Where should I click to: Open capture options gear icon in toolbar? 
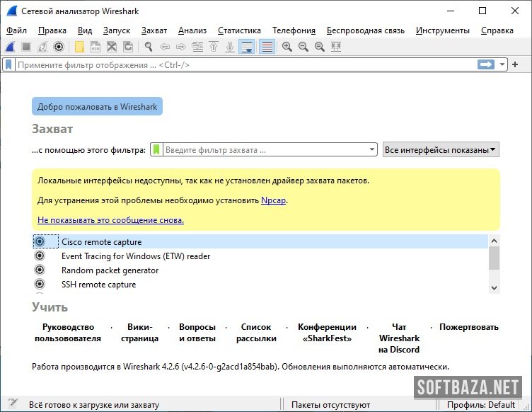pyautogui.click(x=59, y=47)
